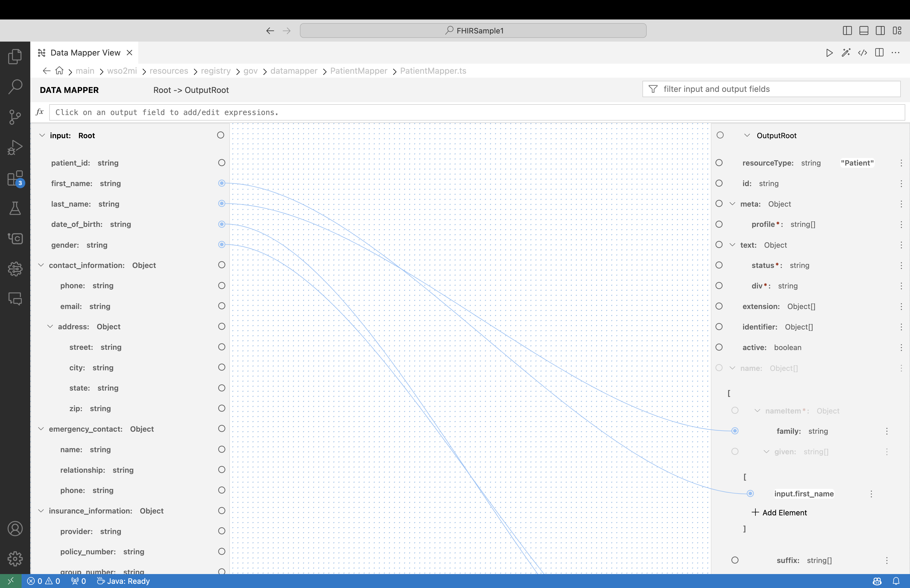The height and width of the screenshot is (588, 910).
Task: Click the FHIRSample1 command center search
Action: tap(473, 31)
